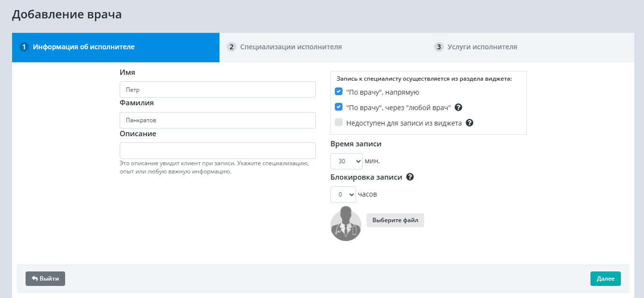This screenshot has width=644, height=298.
Task: Open the help tooltip for Блокировка записи
Action: (410, 177)
